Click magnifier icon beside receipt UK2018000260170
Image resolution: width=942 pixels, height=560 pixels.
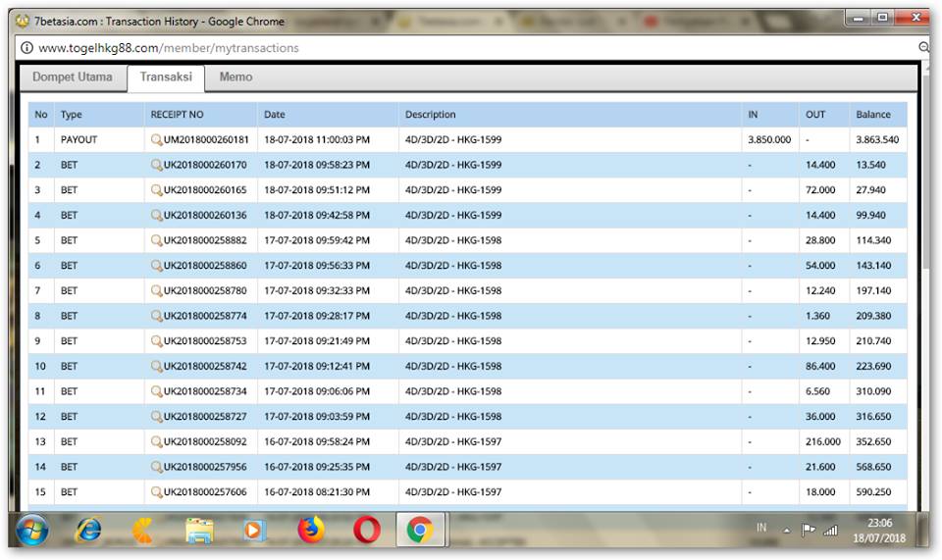(156, 165)
